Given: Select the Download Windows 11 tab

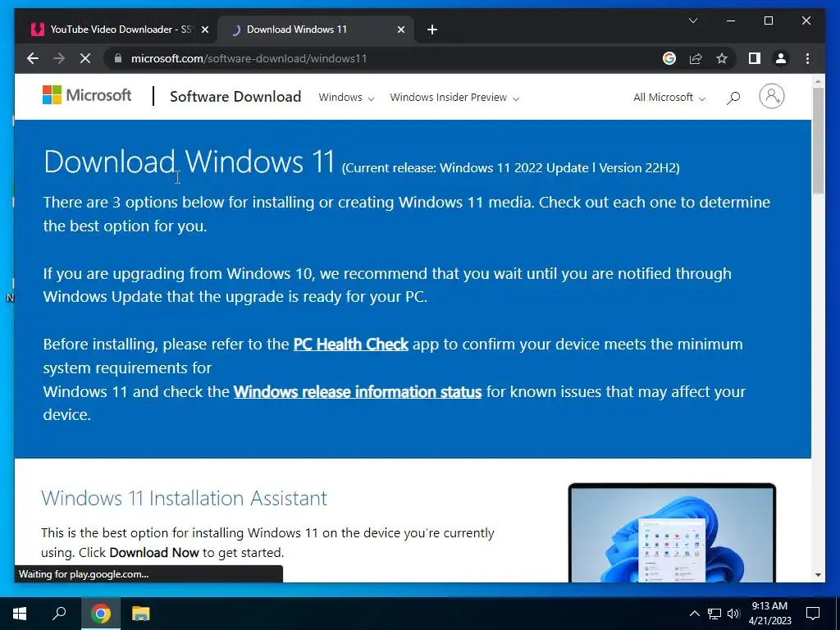Looking at the screenshot, I should (315, 30).
